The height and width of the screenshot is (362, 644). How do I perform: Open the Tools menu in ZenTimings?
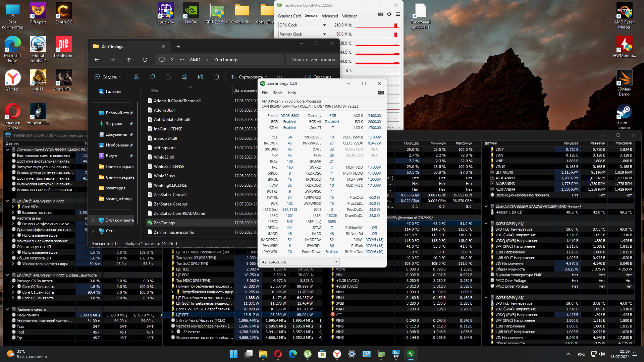coord(278,93)
